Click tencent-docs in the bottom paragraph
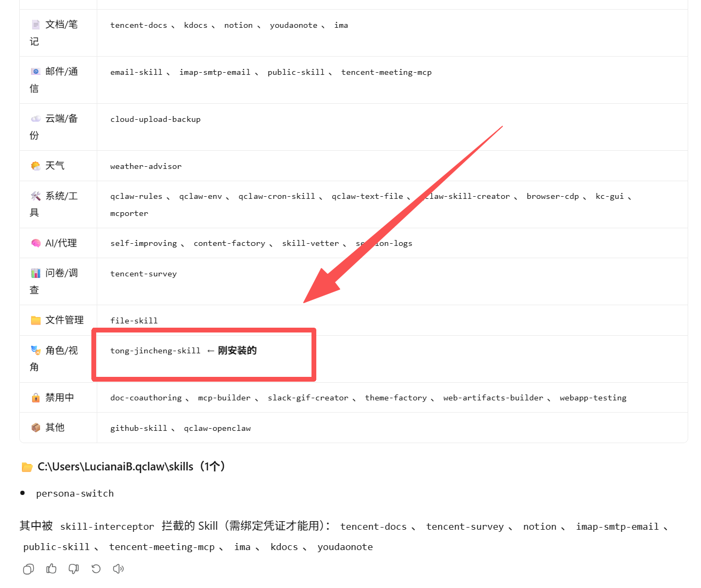The height and width of the screenshot is (588, 701). pyautogui.click(x=373, y=527)
